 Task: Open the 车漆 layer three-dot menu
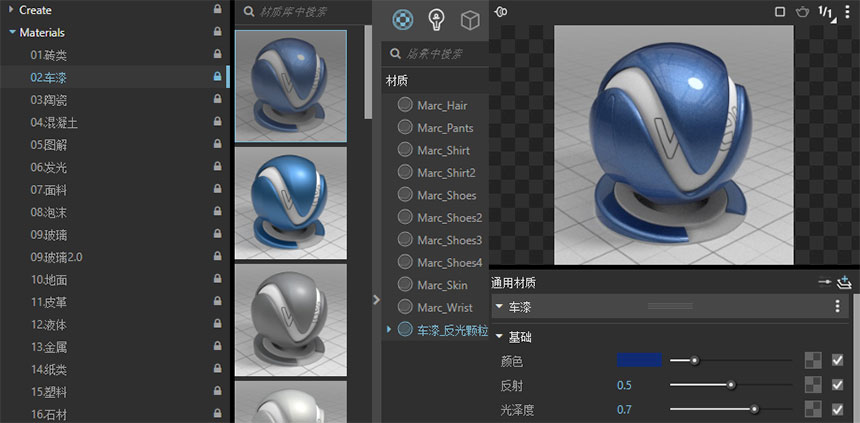(837, 306)
